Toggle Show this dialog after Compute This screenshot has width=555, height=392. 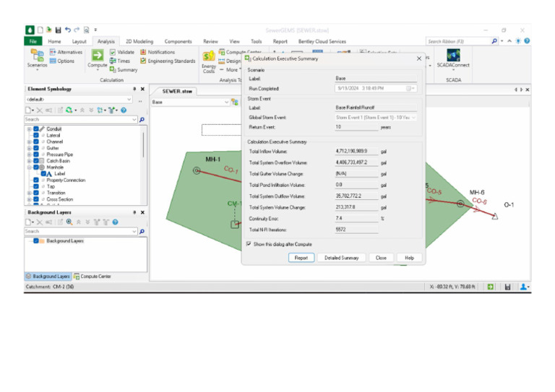click(249, 244)
